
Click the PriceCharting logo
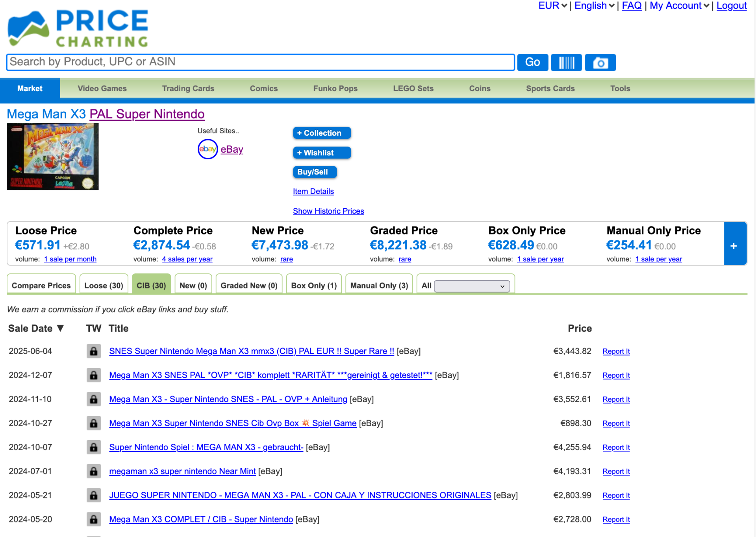tap(78, 28)
